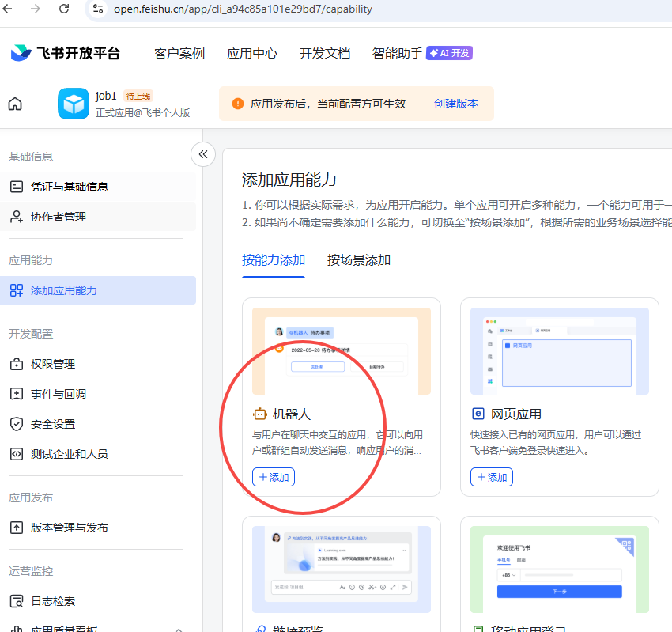Image resolution: width=672 pixels, height=632 pixels.
Task: Click the mobile login capability preview image
Action: 559,570
